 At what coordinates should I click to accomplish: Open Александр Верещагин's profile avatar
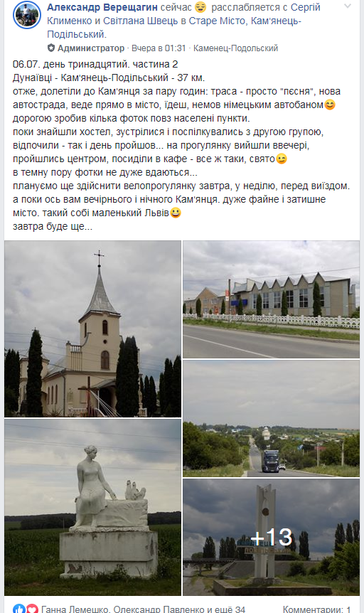(26, 15)
